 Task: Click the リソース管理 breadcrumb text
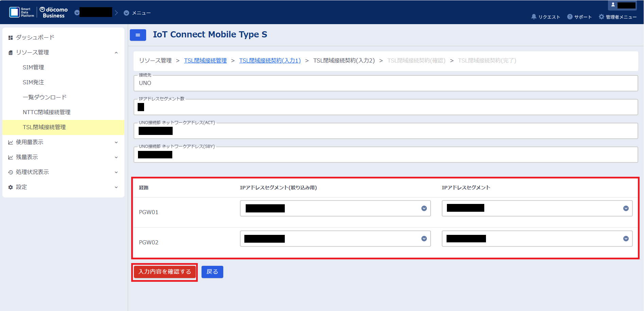(x=155, y=61)
